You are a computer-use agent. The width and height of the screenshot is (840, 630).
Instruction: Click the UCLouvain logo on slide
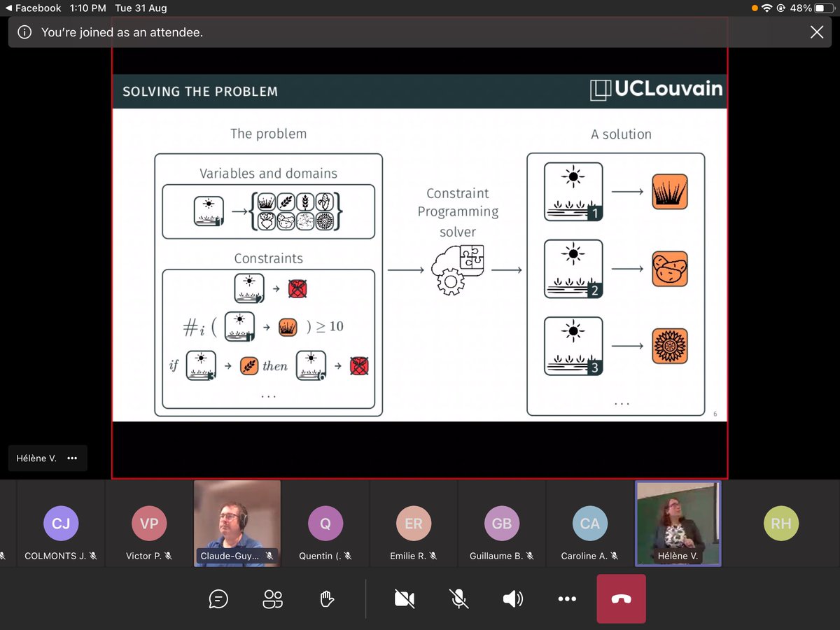(656, 90)
